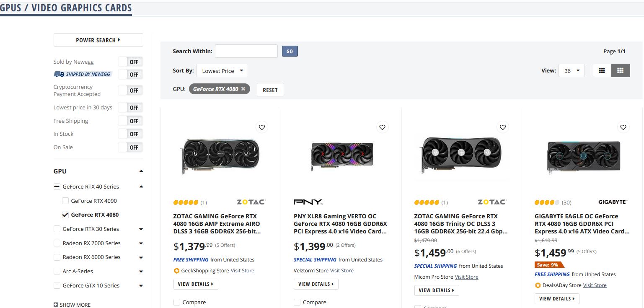This screenshot has height=308, width=644.
Task: Favorite the ZOTAC Trinity OC card
Action: tap(503, 127)
